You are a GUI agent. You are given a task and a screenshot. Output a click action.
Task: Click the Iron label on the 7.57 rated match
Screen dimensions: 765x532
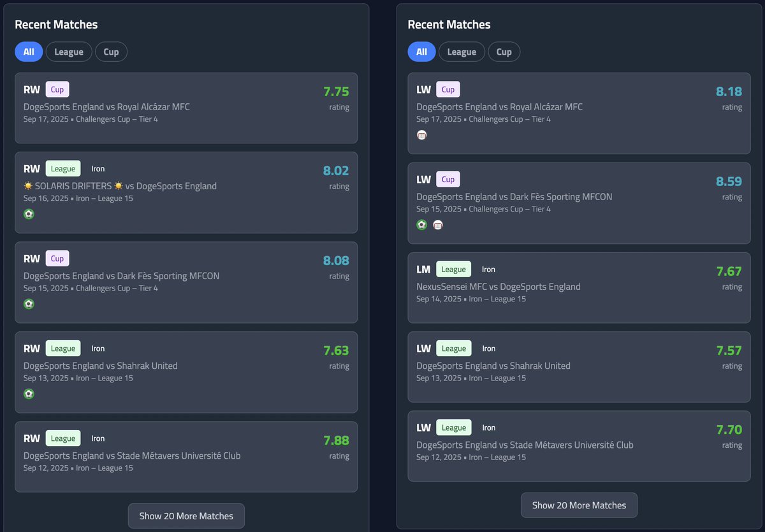click(488, 349)
